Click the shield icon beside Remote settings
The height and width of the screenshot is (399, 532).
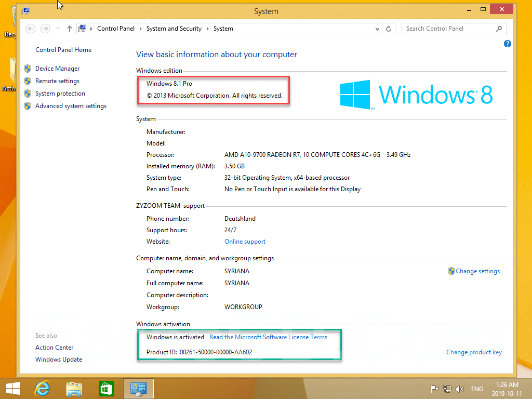28,81
